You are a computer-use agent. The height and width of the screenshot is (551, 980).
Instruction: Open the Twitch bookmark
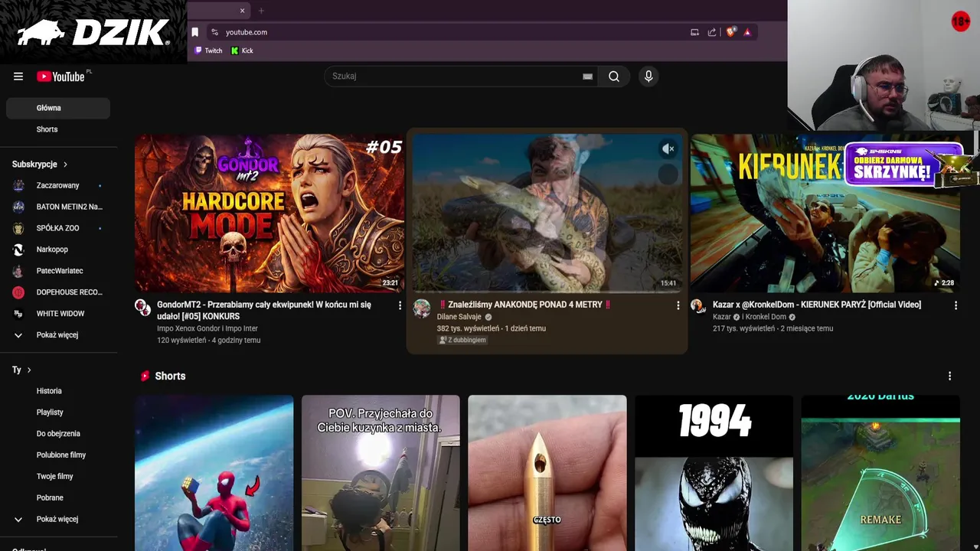(x=208, y=51)
